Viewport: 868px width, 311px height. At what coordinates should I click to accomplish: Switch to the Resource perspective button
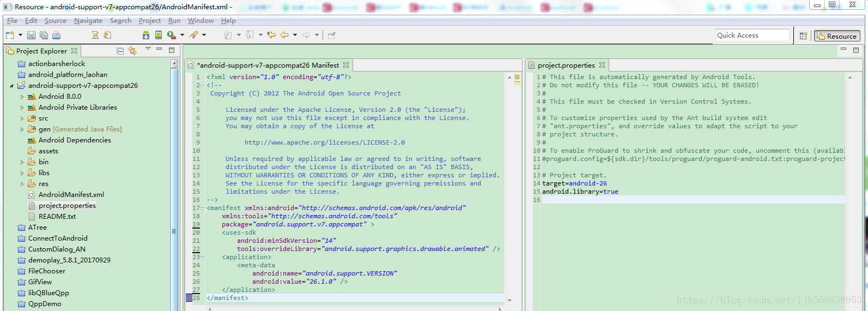pos(837,36)
